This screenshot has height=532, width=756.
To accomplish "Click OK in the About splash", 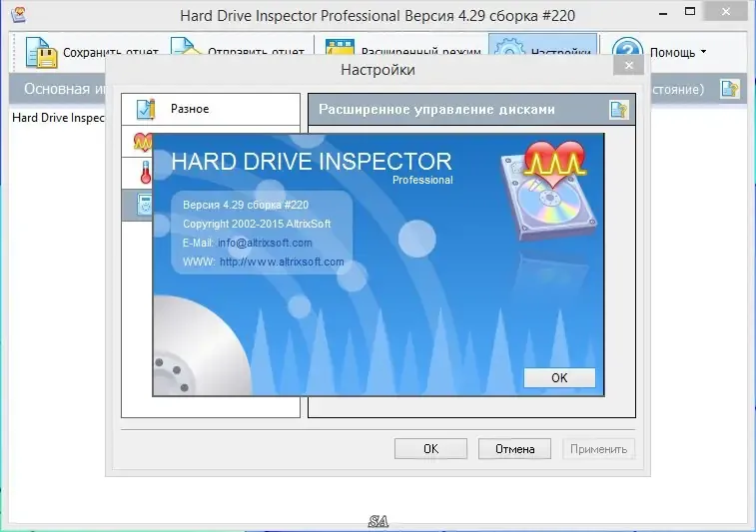I will pos(559,378).
